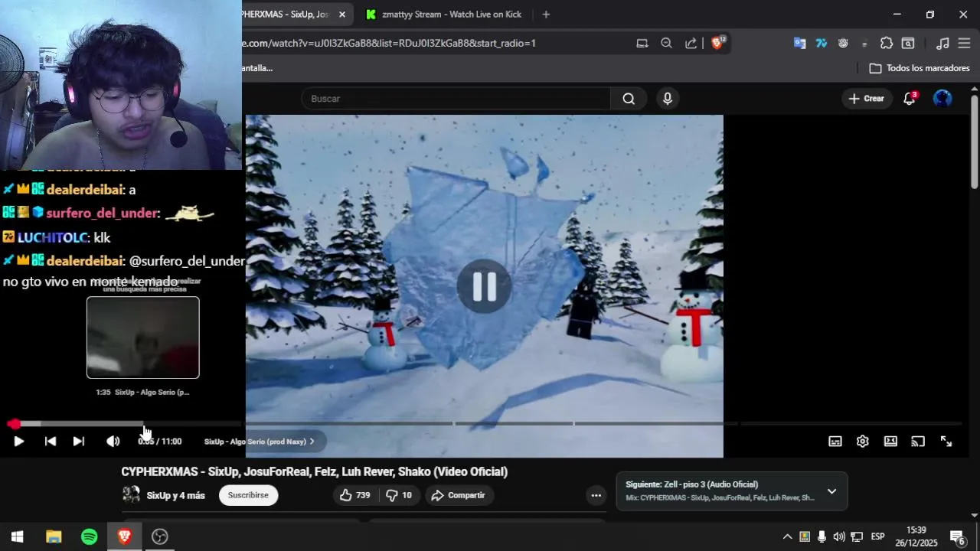This screenshot has height=551, width=980.
Task: Click the username surfero_del_under in chat
Action: 102,214
